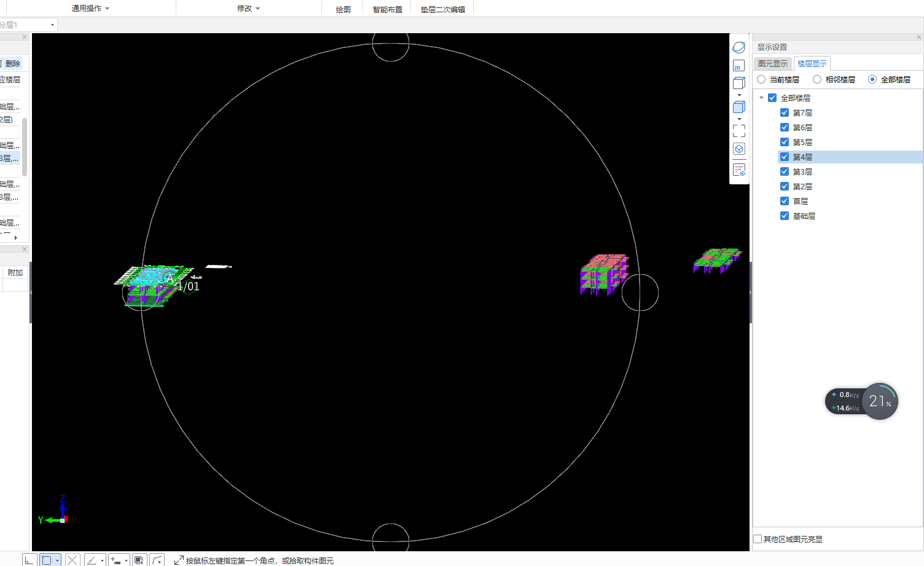Click the center purple-red building model
The image size is (924, 566).
[605, 274]
